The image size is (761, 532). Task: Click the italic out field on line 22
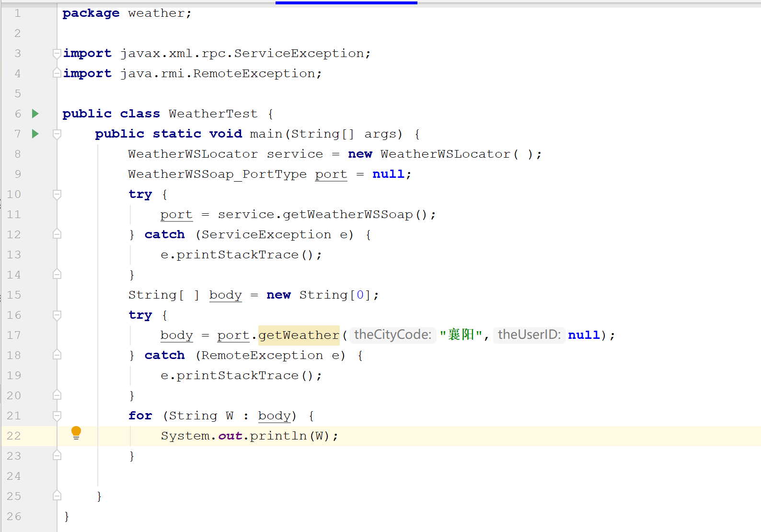click(230, 436)
